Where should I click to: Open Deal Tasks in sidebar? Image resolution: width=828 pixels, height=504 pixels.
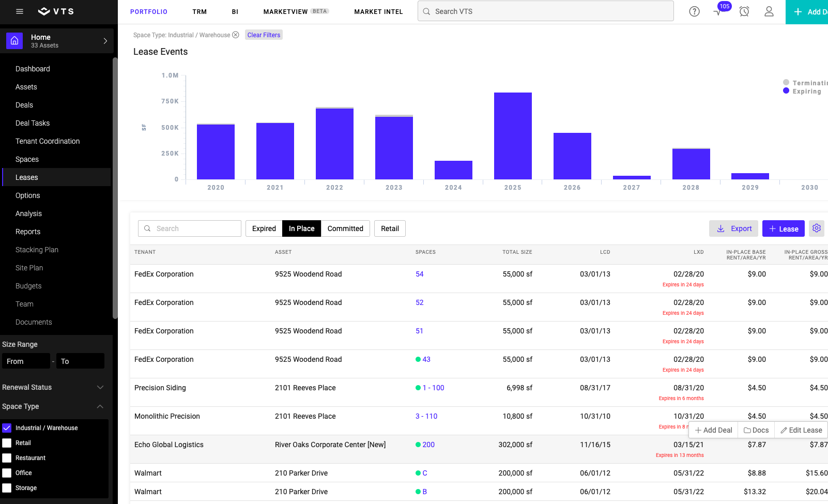point(33,123)
